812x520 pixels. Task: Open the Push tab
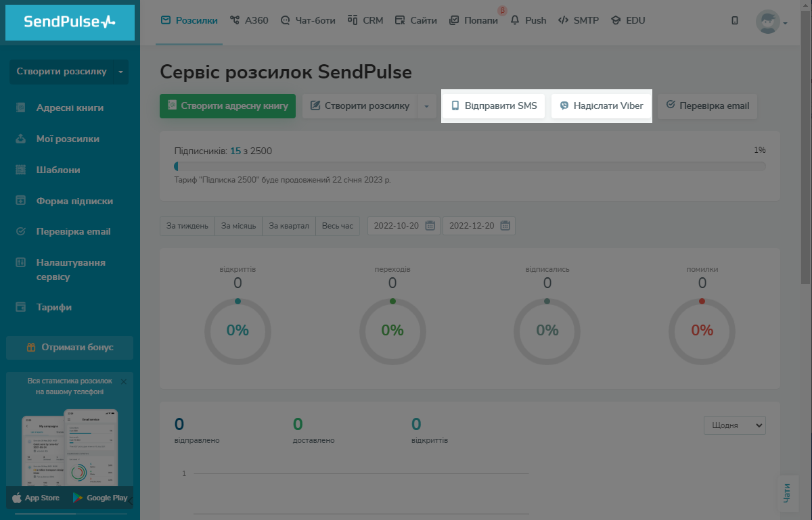pyautogui.click(x=528, y=20)
